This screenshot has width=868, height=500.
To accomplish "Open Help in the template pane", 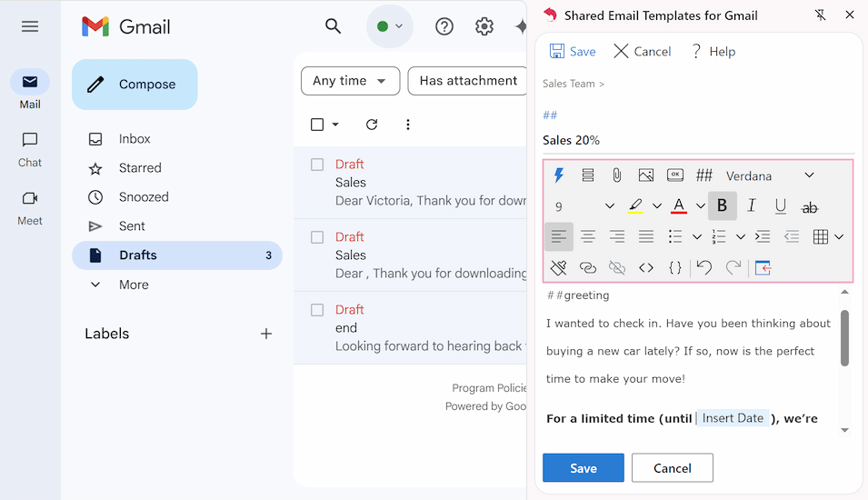I will tap(713, 52).
